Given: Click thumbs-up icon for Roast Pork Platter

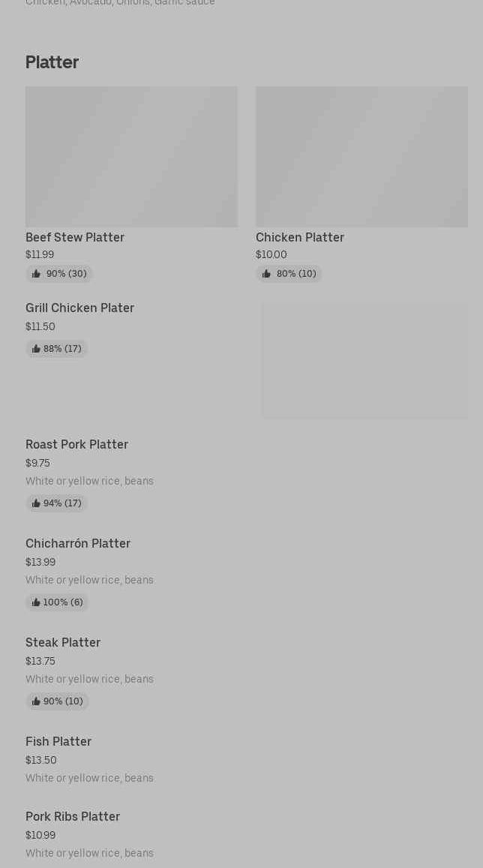Looking at the screenshot, I should (36, 503).
